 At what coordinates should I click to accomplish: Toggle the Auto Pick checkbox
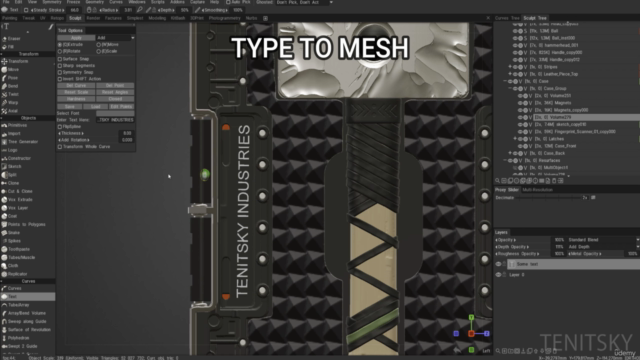(x=228, y=2)
